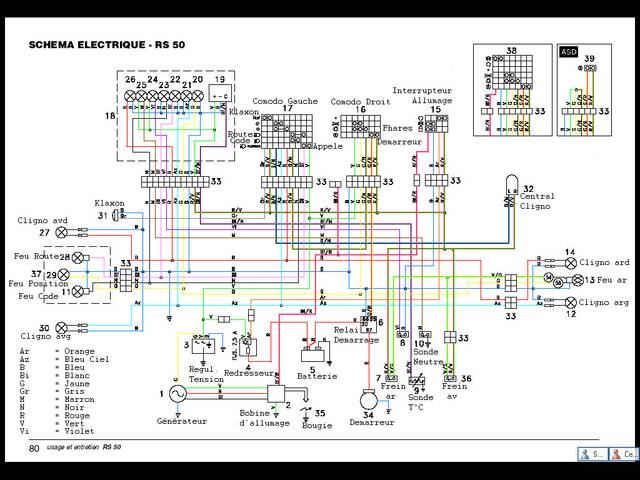This screenshot has width=640, height=480.
Task: Select the Klaxon horn symbol numbered 31
Action: click(116, 214)
